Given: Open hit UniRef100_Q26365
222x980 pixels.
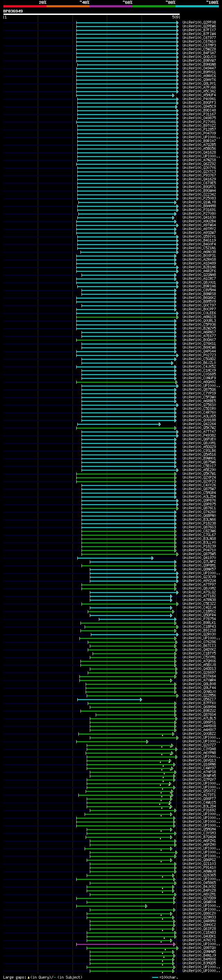Looking at the screenshot, I should (199, 875).
